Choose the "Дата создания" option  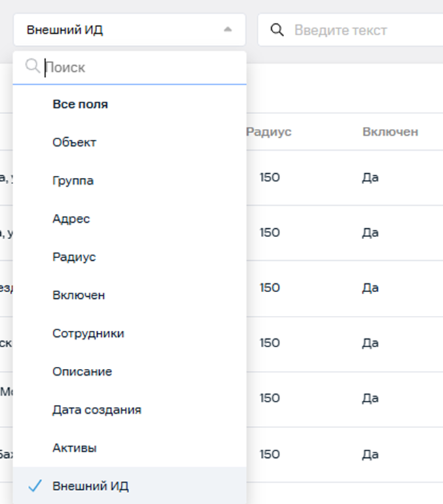coord(97,410)
